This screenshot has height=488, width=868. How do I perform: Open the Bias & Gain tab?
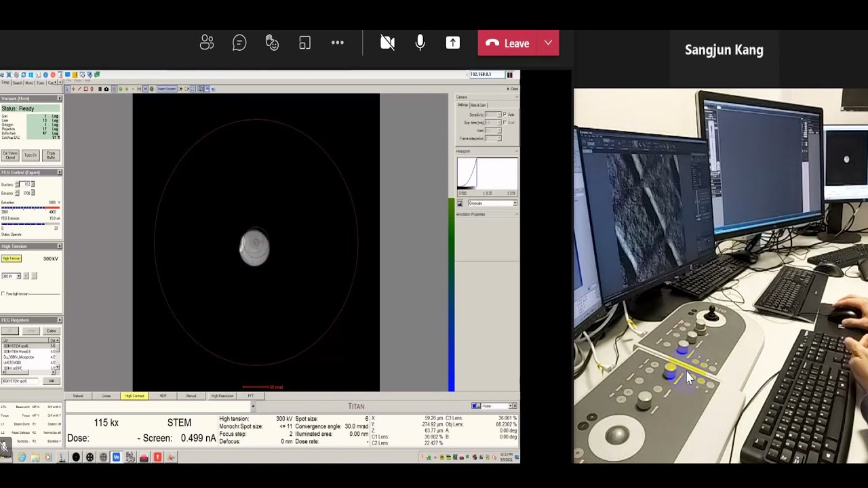pos(479,105)
